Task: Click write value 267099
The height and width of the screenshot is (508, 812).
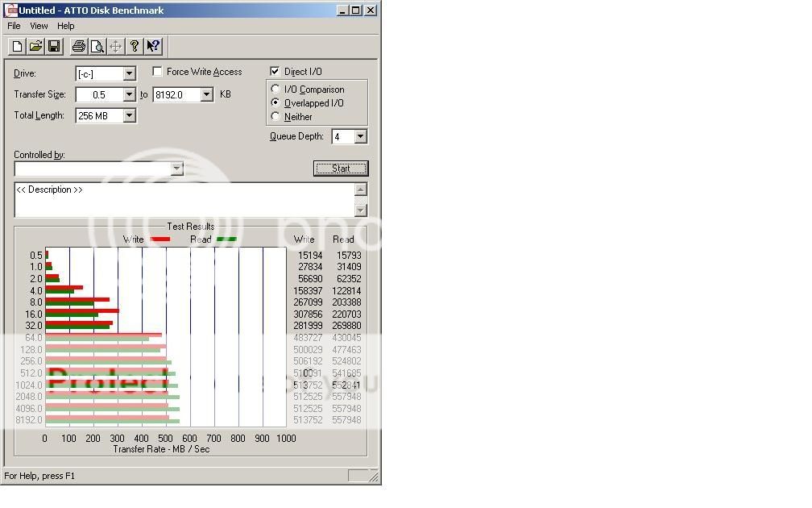Action: 308,302
